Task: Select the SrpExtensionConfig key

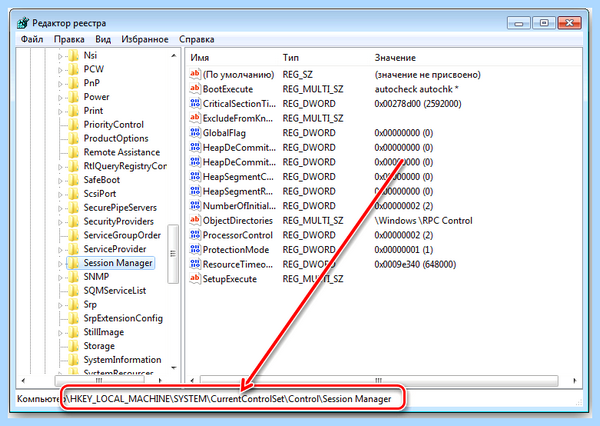Action: tap(123, 318)
